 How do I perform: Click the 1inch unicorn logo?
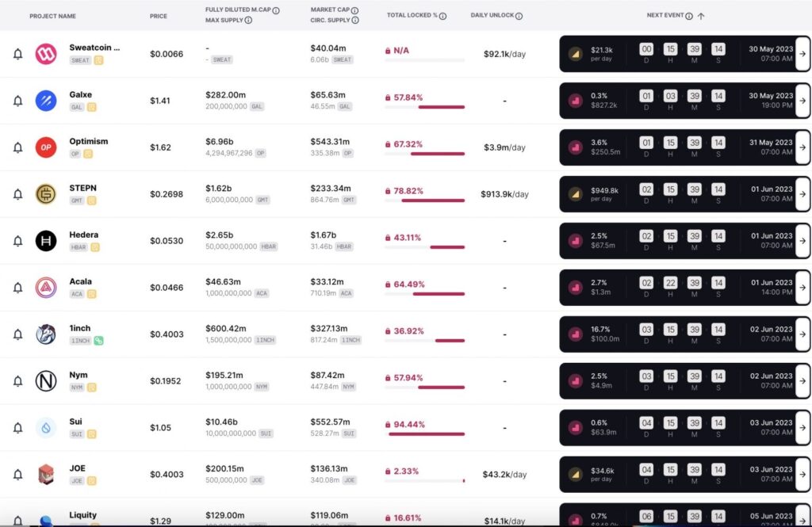[x=46, y=334]
